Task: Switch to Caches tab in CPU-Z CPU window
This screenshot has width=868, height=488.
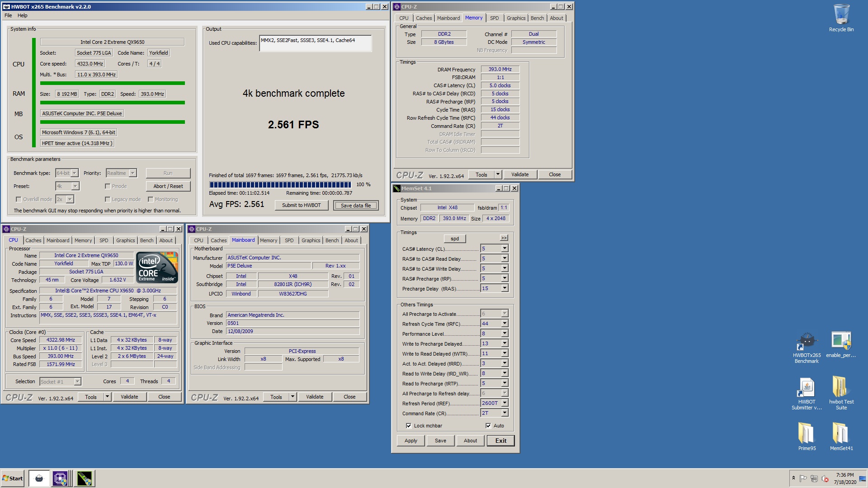Action: click(33, 240)
